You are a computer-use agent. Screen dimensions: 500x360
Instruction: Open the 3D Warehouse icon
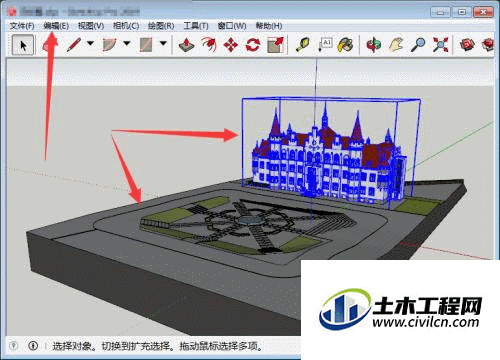tap(467, 45)
